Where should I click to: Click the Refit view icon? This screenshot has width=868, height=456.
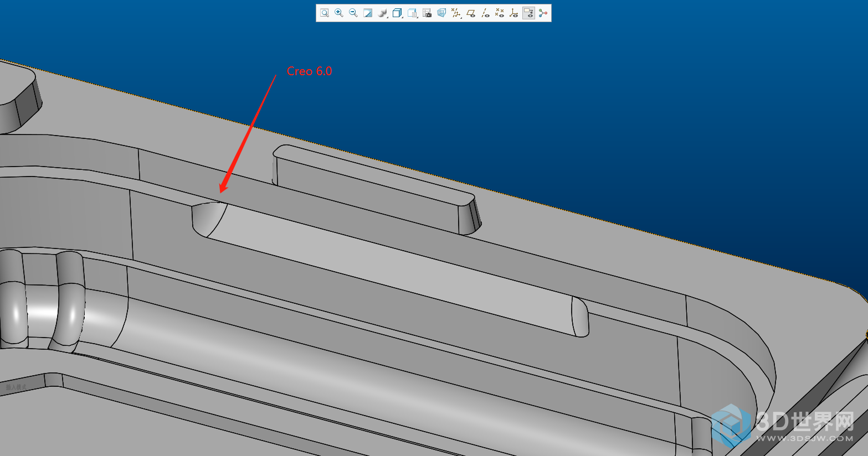[x=325, y=13]
